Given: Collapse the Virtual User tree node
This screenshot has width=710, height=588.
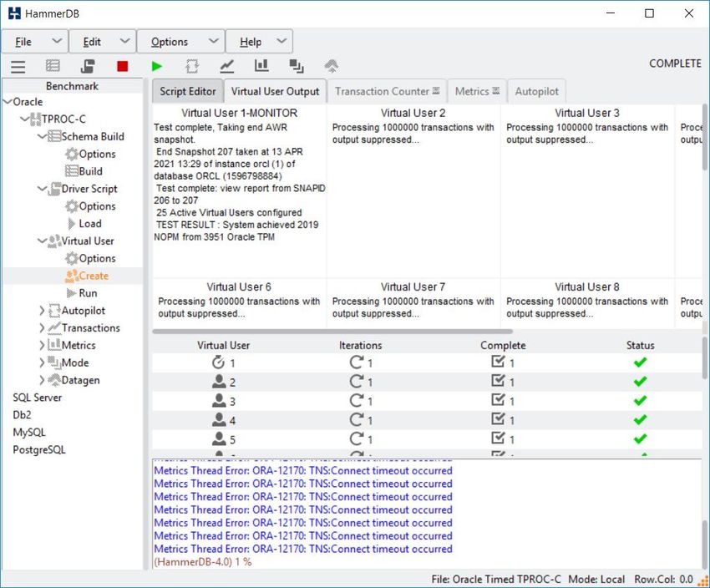Looking at the screenshot, I should (x=42, y=241).
